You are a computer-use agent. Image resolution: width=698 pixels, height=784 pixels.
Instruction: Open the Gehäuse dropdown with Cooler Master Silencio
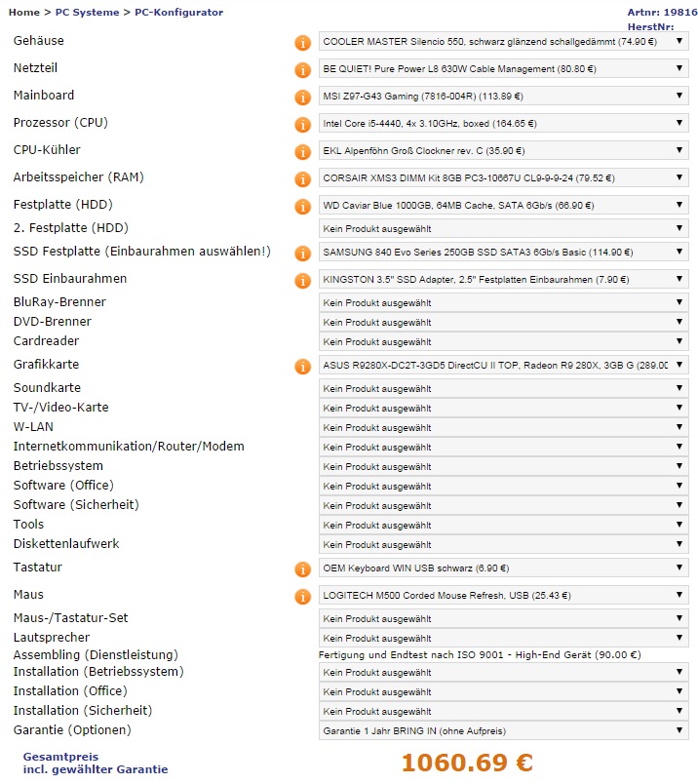[x=503, y=42]
